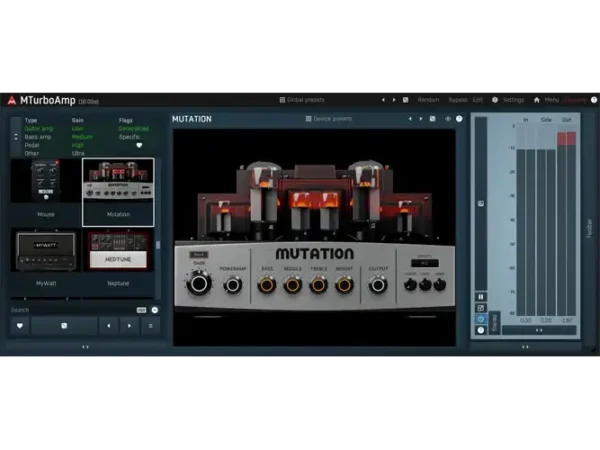Screen dimensions: 600x450
Task: Load the next device preset
Action: tap(421, 119)
